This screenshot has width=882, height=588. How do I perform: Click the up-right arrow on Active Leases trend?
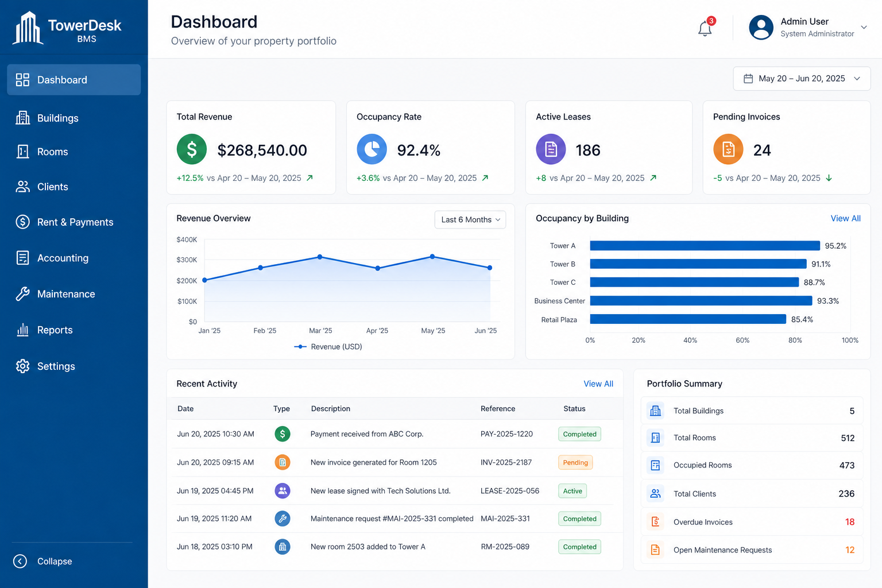coord(653,178)
